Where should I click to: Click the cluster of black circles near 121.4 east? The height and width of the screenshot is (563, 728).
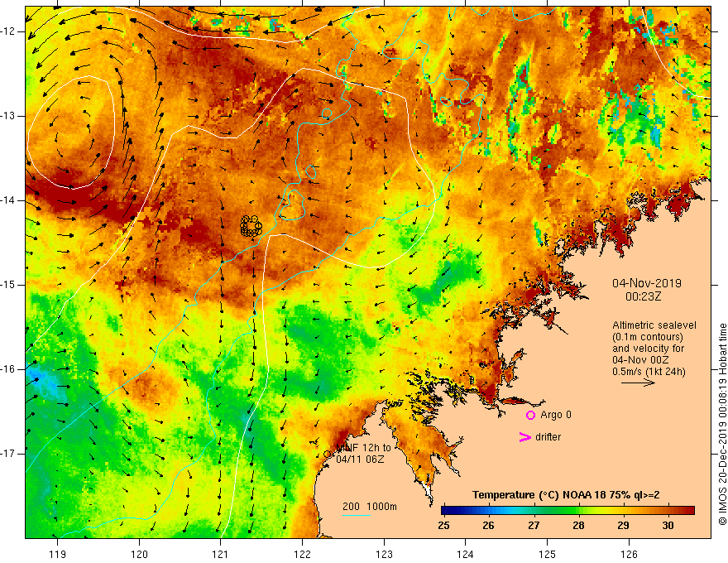251,226
